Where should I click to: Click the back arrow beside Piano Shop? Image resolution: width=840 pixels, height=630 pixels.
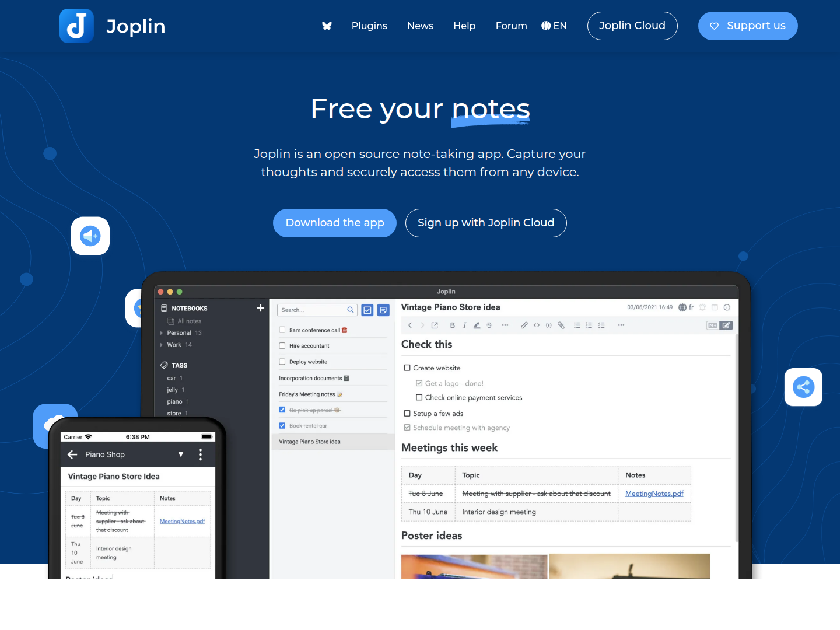click(x=72, y=454)
